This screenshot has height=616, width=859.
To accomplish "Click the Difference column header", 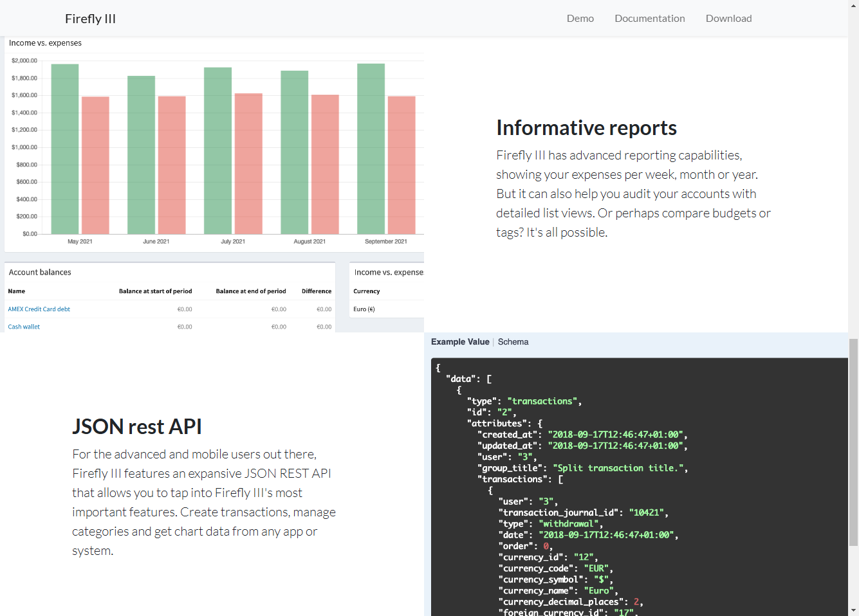I will 317,291.
